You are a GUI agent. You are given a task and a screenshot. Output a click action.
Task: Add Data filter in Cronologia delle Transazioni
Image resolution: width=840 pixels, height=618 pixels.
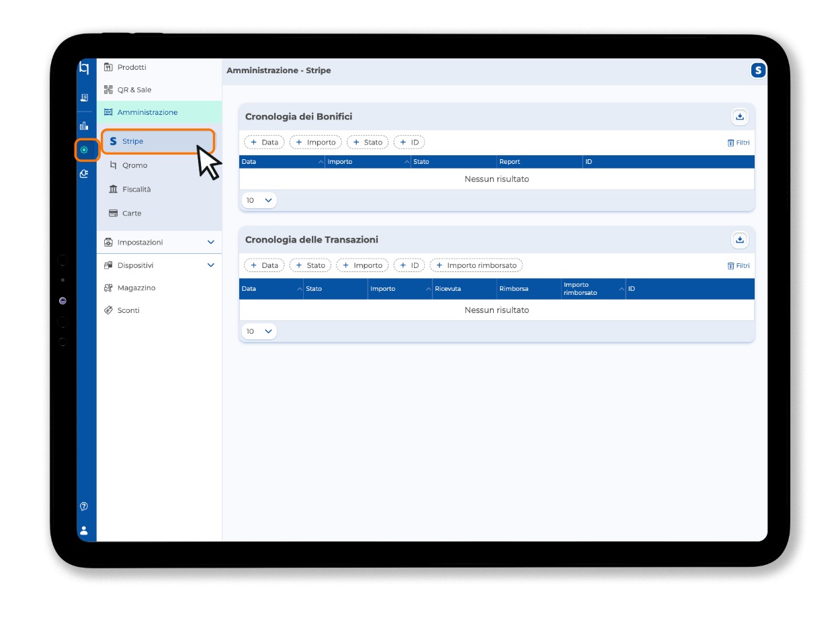pos(264,265)
